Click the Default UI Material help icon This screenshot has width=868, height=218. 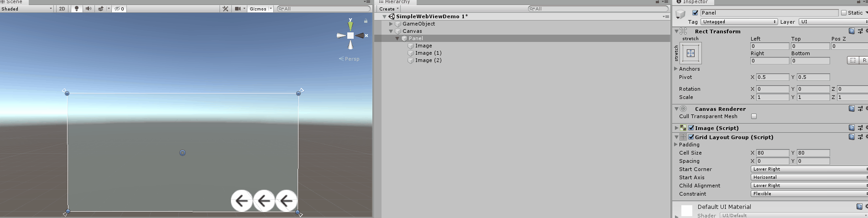coord(859,207)
